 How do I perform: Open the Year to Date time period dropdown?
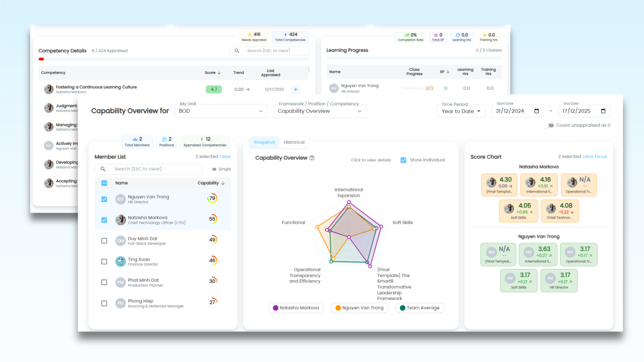click(461, 111)
